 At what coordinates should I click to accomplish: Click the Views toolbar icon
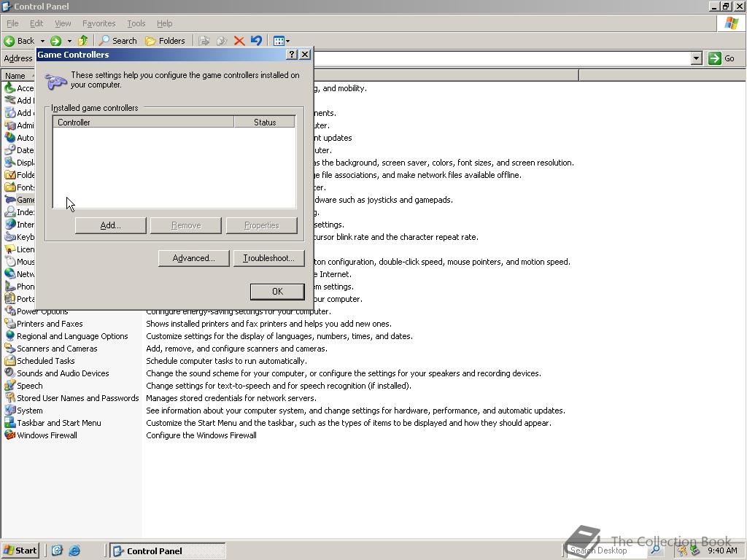tap(279, 41)
